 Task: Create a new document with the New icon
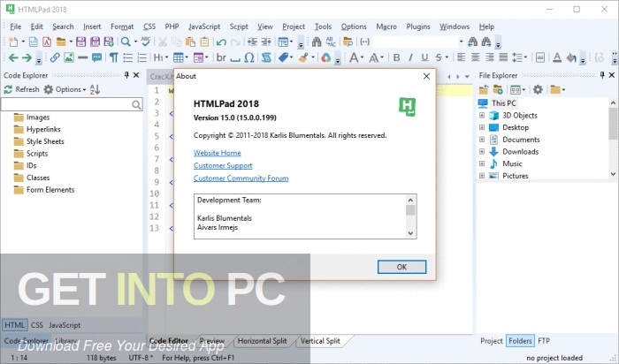13,42
